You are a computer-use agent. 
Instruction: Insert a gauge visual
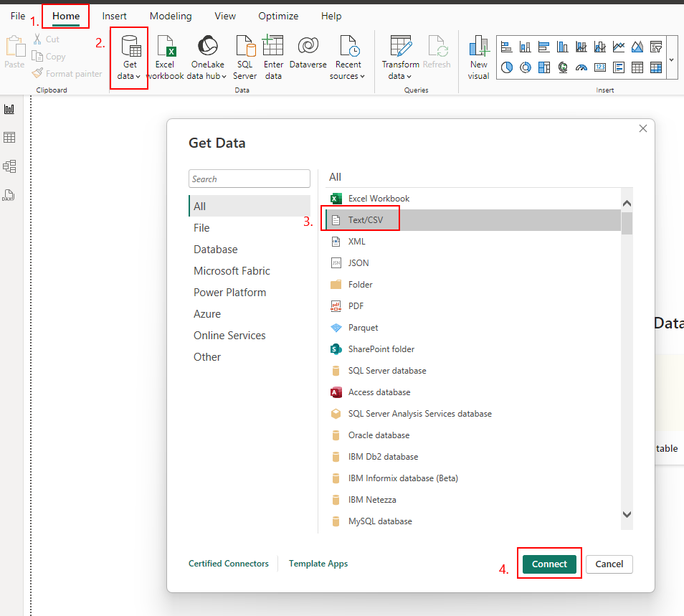tap(581, 67)
